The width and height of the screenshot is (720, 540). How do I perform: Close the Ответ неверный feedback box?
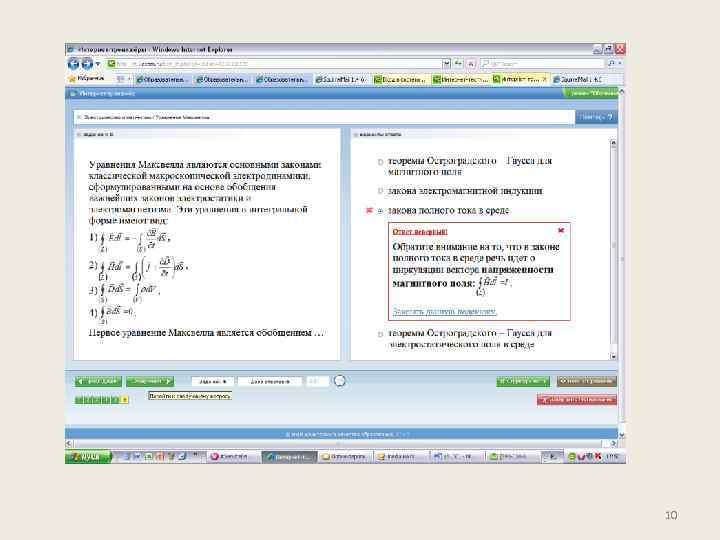561,230
